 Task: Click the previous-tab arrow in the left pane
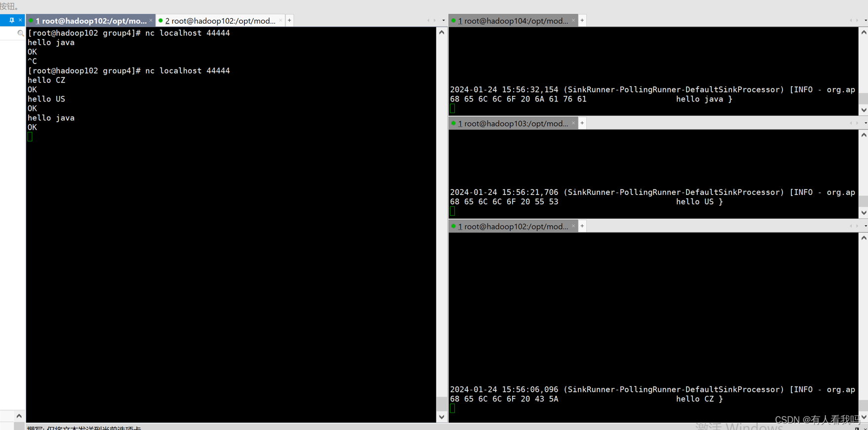428,20
